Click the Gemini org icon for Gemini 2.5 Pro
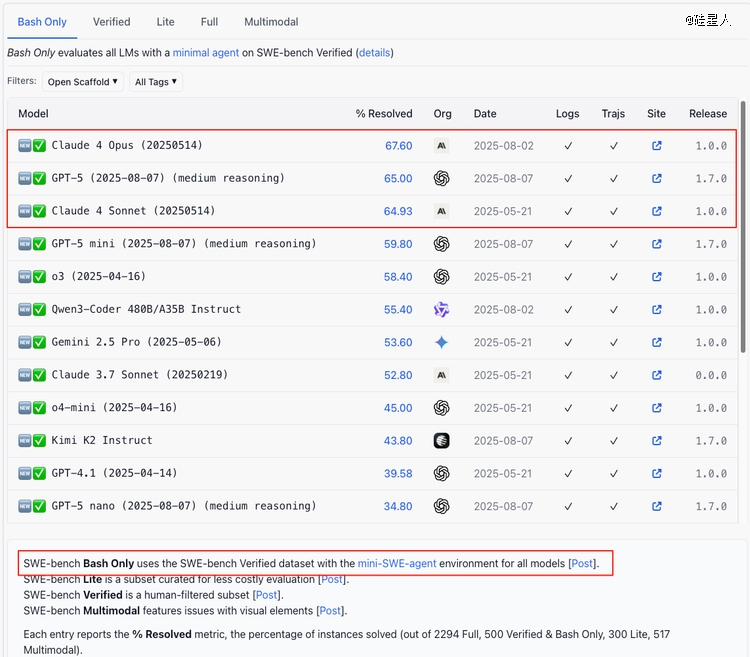The height and width of the screenshot is (657, 750). [442, 342]
